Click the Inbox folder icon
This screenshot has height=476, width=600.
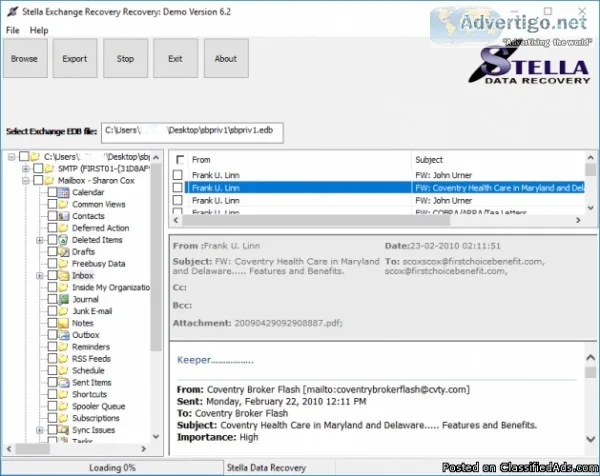coord(64,275)
